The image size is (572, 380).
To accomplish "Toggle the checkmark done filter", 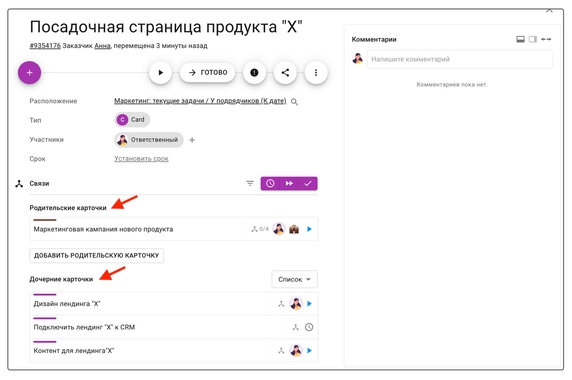I will coord(308,183).
